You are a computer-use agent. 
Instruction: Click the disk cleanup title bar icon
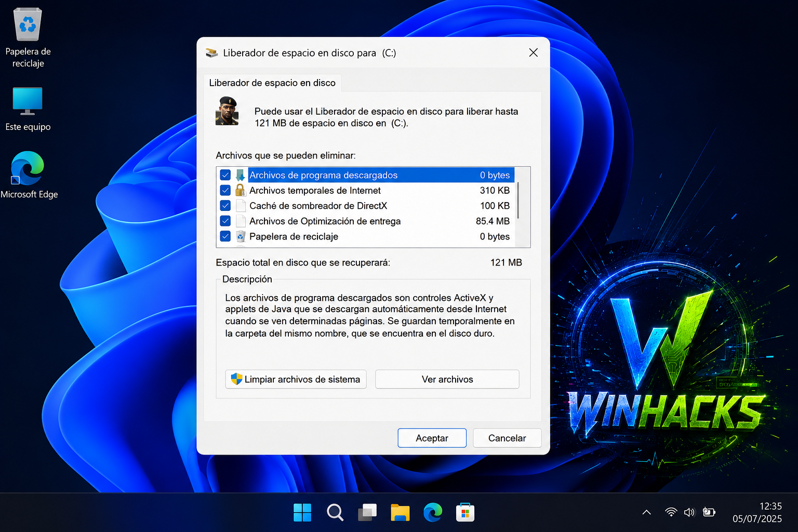tap(211, 53)
